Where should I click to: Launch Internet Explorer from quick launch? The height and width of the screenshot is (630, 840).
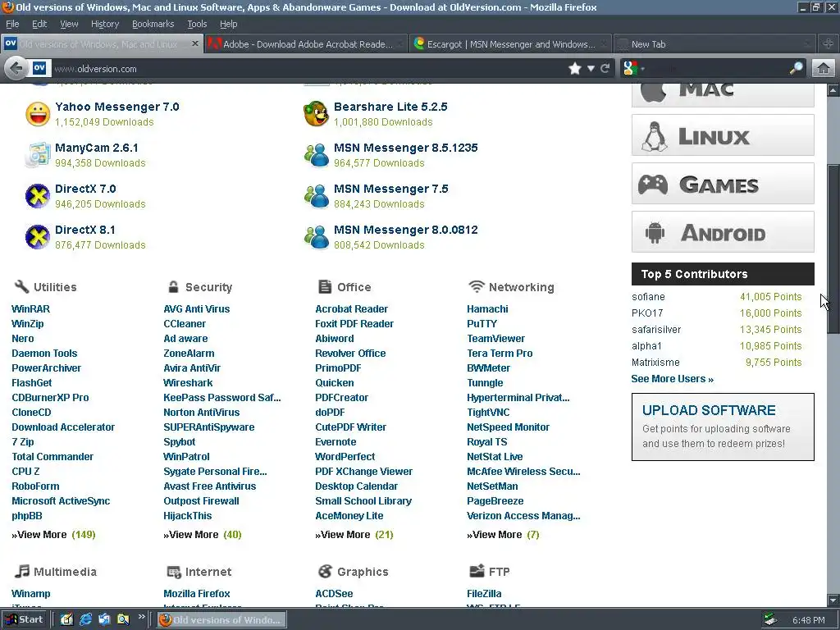tap(85, 619)
